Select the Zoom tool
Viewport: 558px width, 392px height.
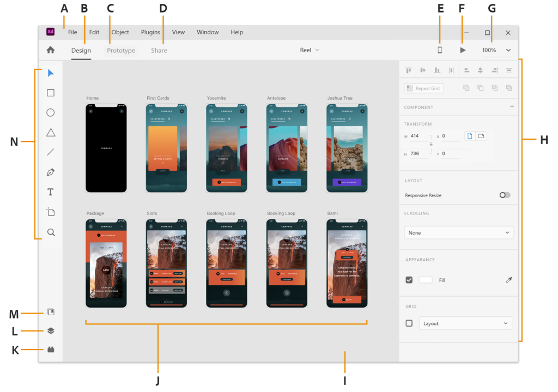50,232
